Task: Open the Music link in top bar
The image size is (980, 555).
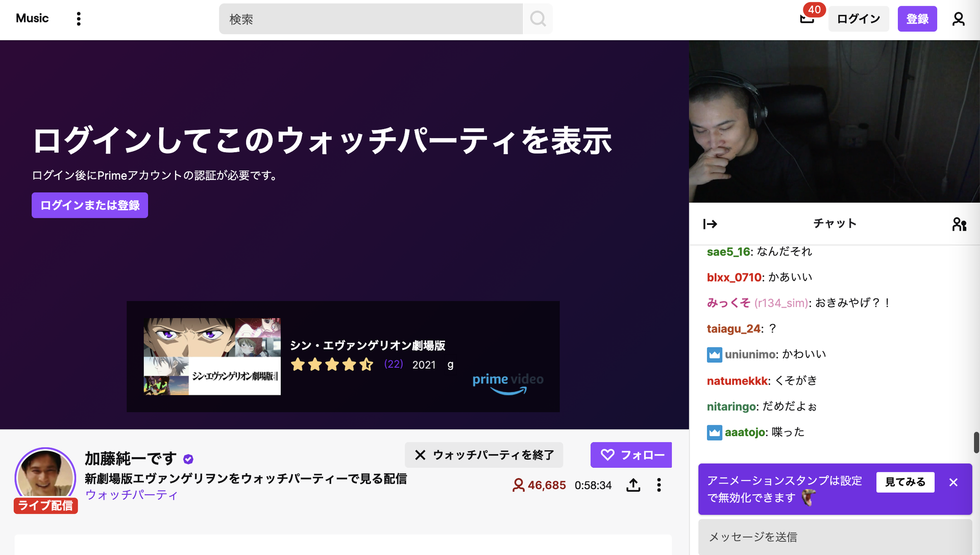Action: point(32,18)
